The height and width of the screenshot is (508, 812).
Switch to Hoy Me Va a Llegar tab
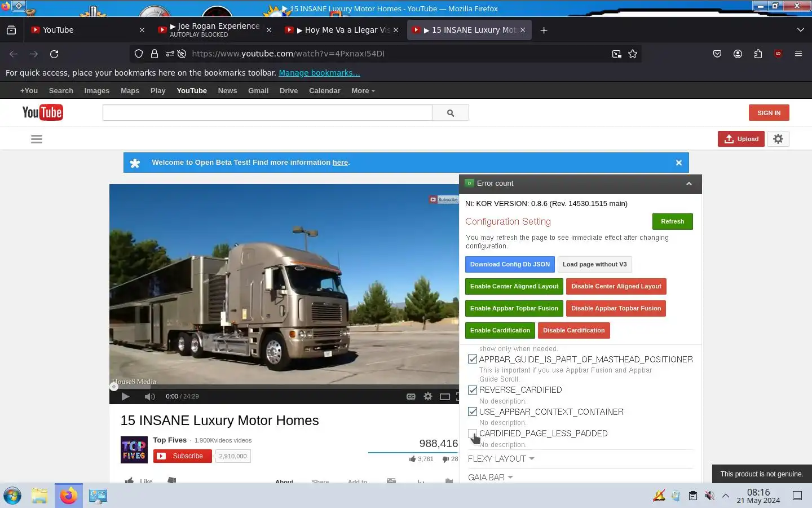coord(342,30)
